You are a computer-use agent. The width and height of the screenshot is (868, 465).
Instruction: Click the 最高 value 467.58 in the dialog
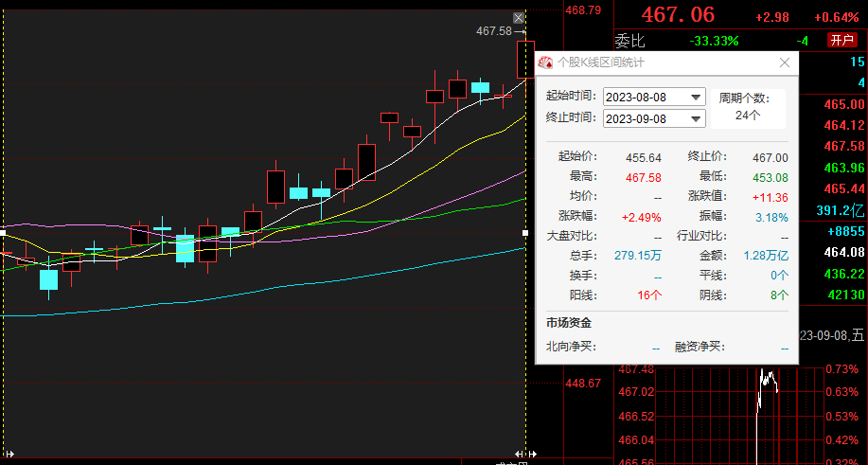(644, 178)
